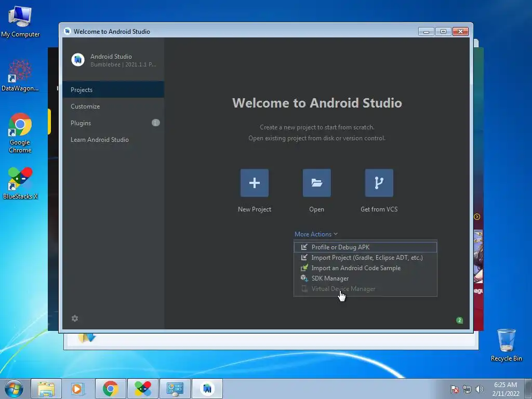The image size is (532, 399).
Task: Click the Show Desktop strip beside the clock
Action: (x=528, y=389)
